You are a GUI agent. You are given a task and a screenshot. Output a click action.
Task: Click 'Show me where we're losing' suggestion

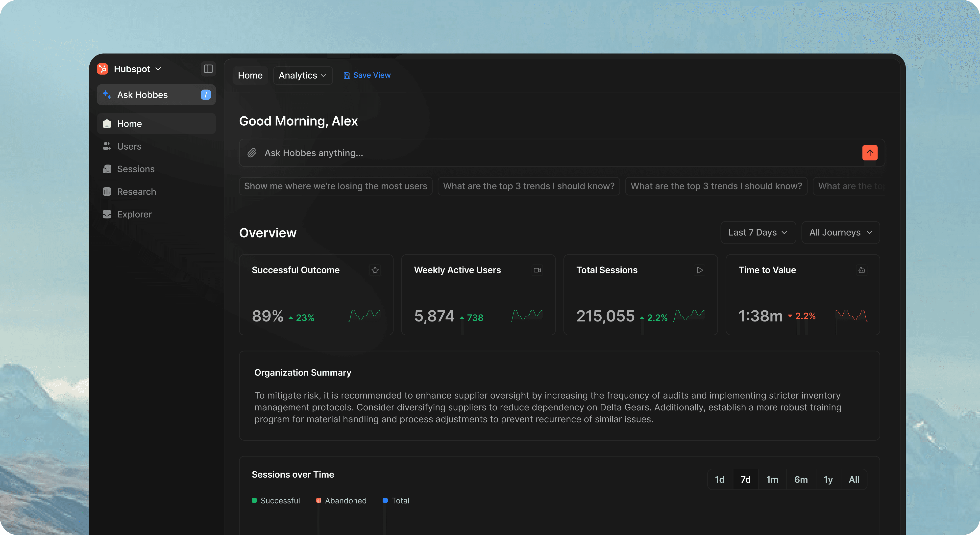click(x=335, y=186)
